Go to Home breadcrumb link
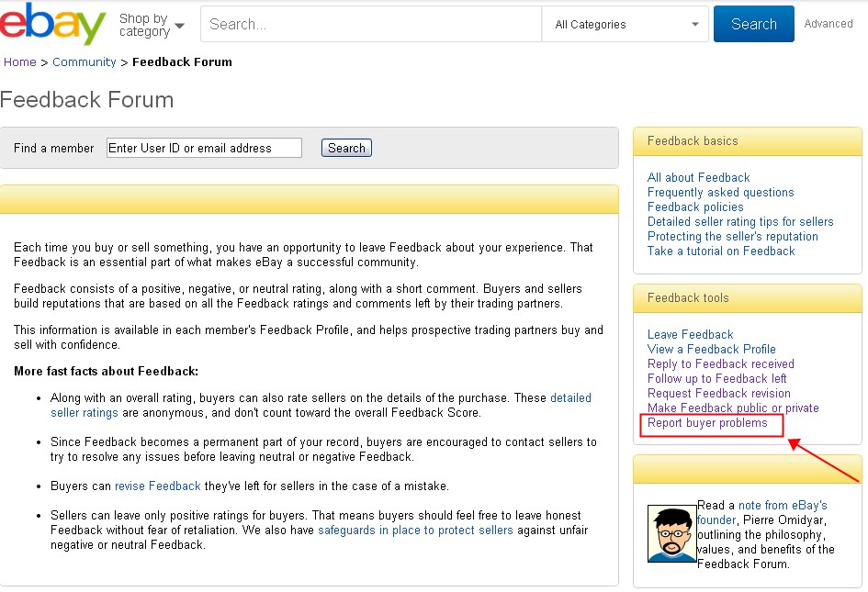Image resolution: width=868 pixels, height=592 pixels. (x=20, y=62)
